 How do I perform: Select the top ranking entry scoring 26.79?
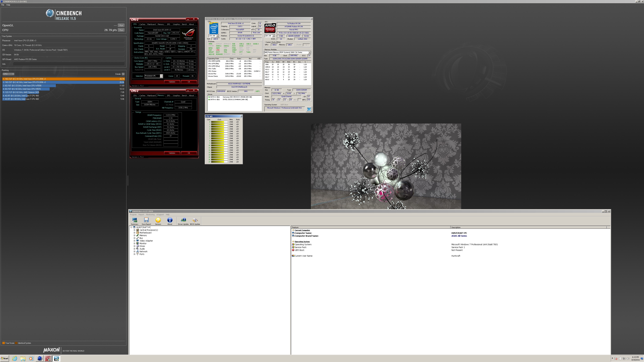[x=64, y=79]
